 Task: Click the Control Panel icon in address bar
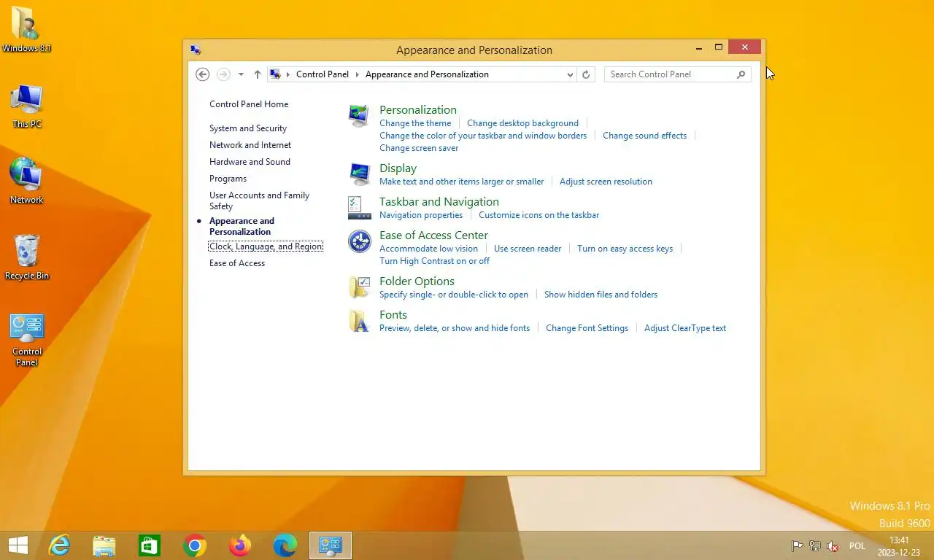275,74
